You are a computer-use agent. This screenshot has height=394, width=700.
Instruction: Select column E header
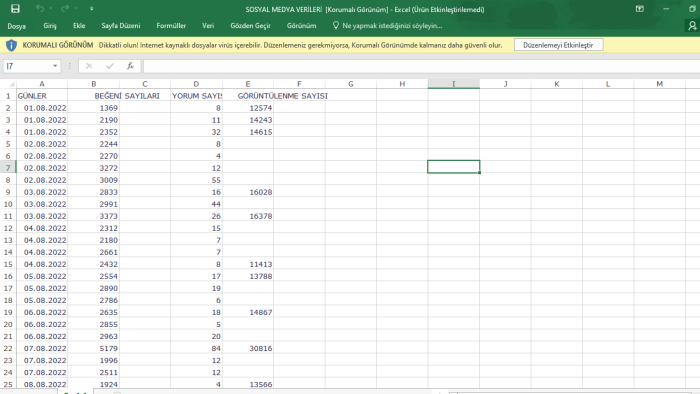(248, 84)
